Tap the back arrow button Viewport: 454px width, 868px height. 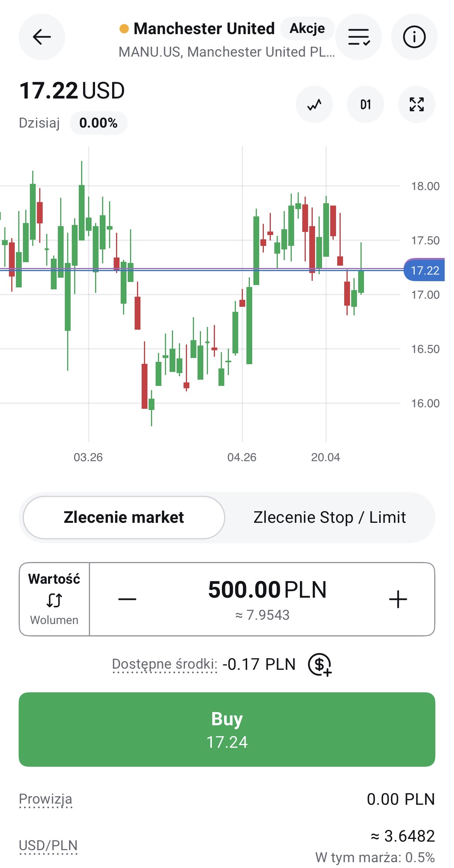coord(42,37)
